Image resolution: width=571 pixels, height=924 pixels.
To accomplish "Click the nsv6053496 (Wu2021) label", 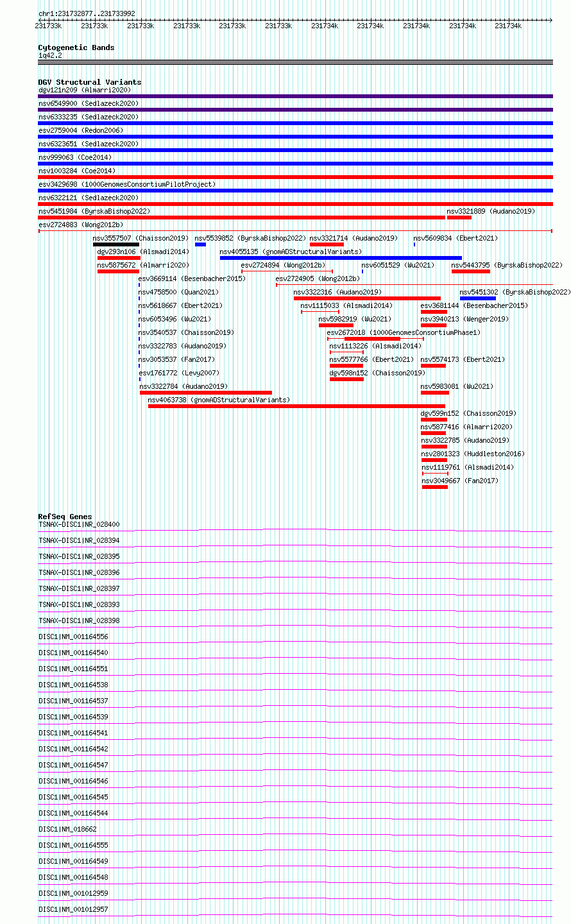I will pyautogui.click(x=175, y=319).
